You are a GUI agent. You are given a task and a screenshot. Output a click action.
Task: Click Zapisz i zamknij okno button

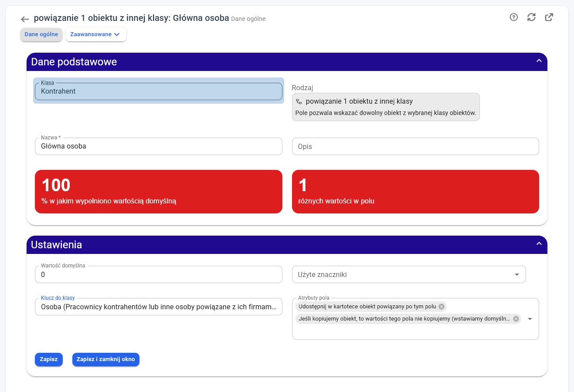[106, 359]
